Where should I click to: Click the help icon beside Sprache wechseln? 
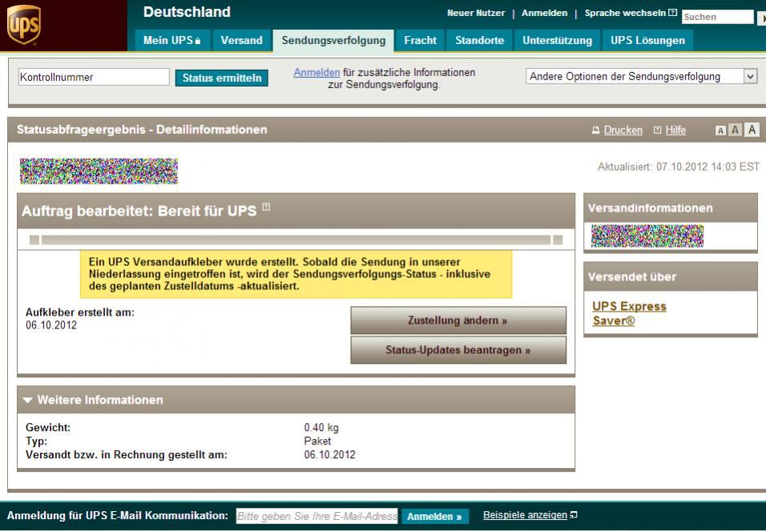[x=673, y=13]
